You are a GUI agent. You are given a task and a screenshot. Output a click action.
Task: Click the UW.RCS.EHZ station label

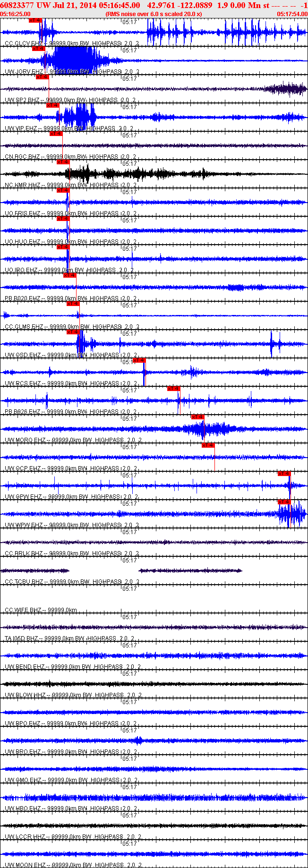23,383
